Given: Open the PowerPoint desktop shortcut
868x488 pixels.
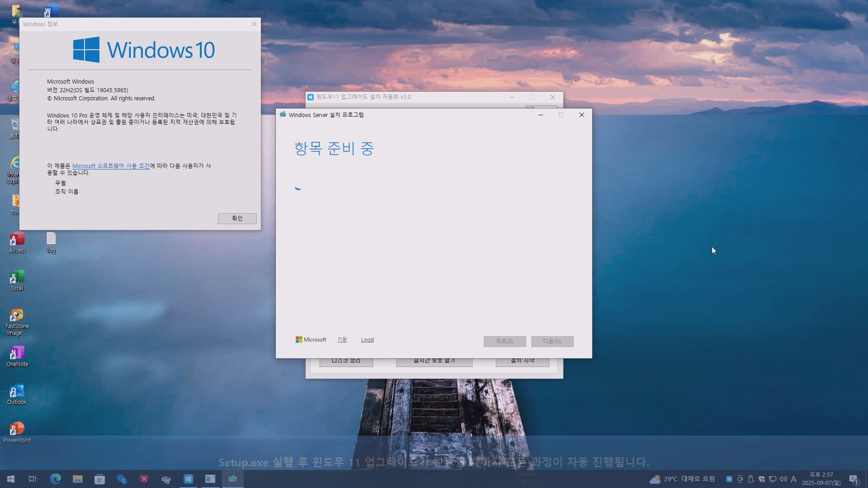Looking at the screenshot, I should [17, 432].
